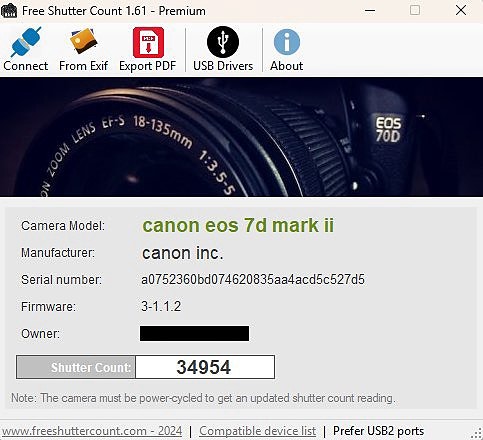
Task: Click the Connect plug icon
Action: click(26, 42)
